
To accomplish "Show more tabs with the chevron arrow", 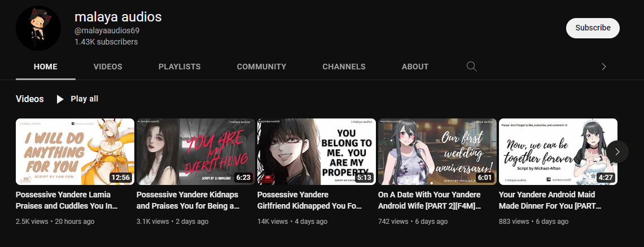I will pos(603,67).
